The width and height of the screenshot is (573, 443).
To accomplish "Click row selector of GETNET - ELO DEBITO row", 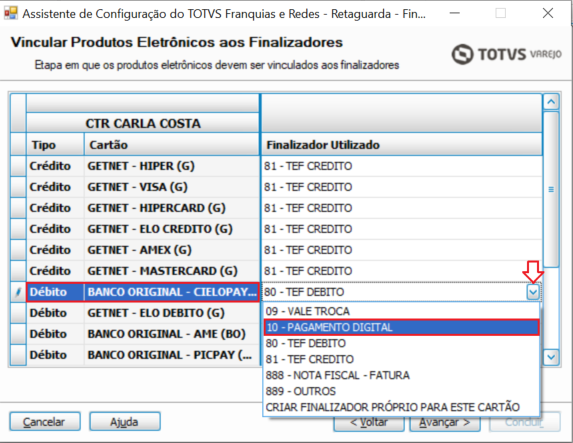I will click(18, 313).
